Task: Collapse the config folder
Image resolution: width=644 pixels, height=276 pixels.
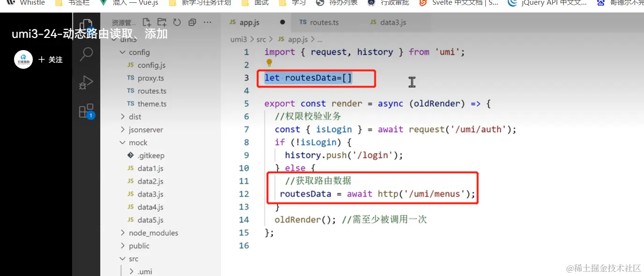Action: coord(135,52)
